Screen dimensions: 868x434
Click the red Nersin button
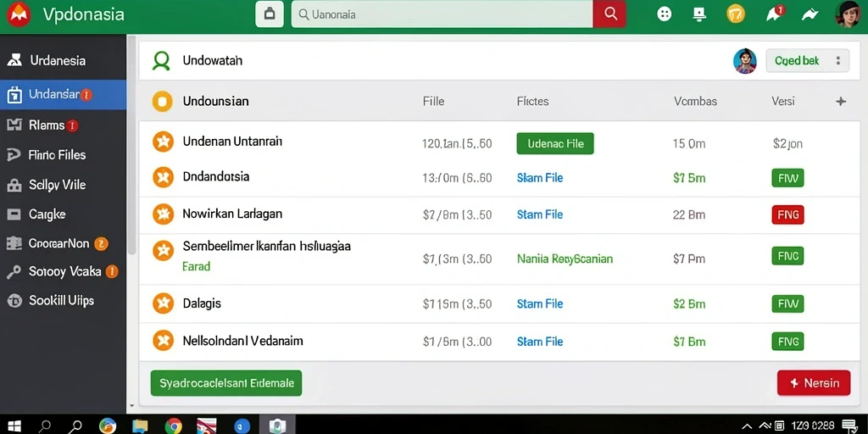coord(813,383)
